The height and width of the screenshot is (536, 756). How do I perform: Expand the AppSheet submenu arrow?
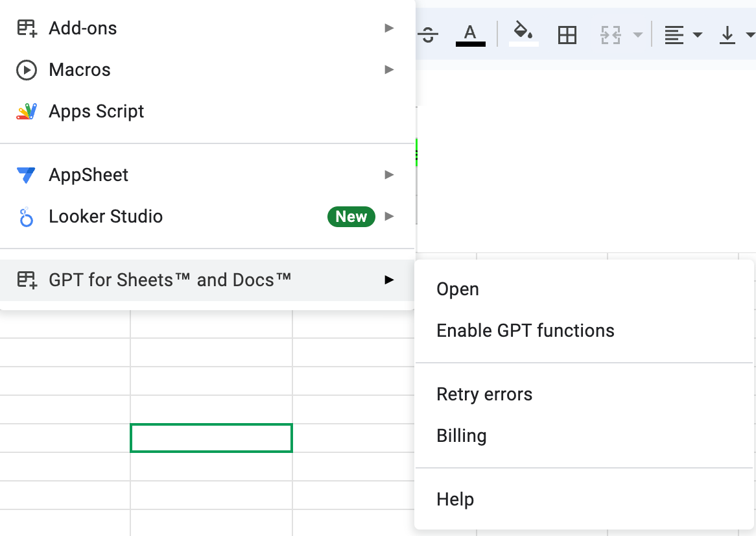tap(389, 175)
